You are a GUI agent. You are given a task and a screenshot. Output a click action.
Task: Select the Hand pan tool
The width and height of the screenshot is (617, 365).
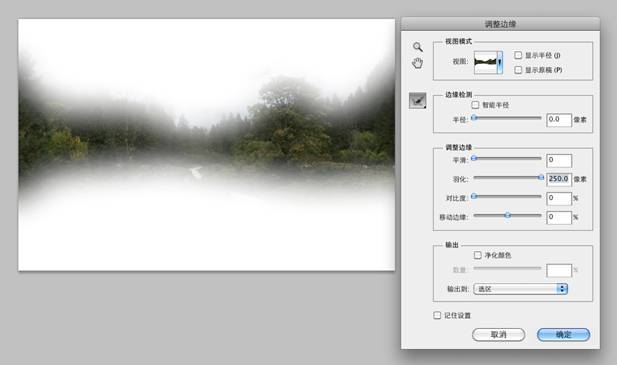click(x=417, y=63)
